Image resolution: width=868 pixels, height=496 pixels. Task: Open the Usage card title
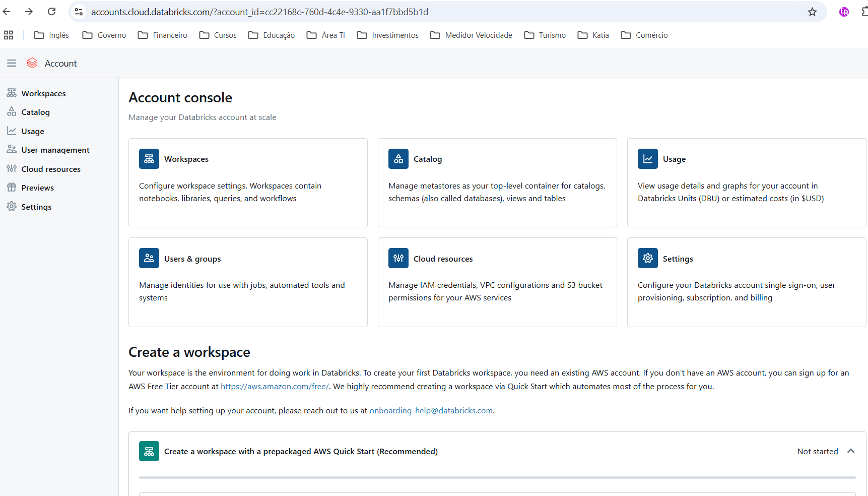[674, 159]
